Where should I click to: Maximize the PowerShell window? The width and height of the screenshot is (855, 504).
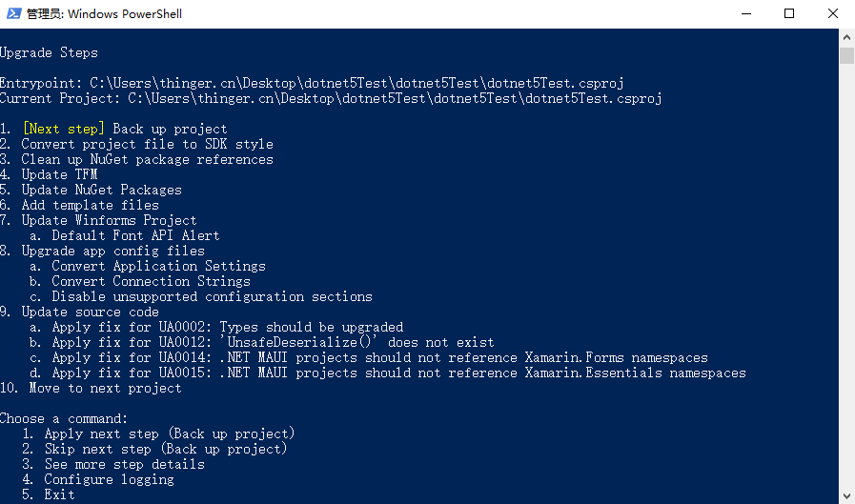pos(789,13)
